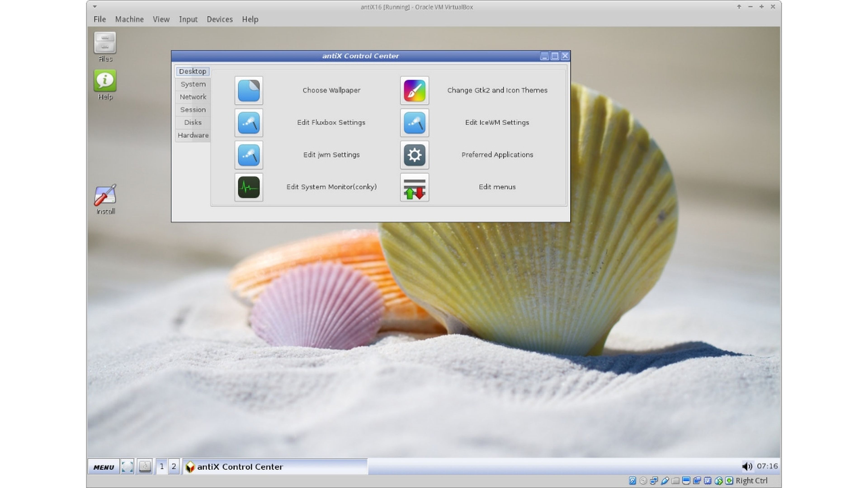Select the Network tab
Screen dimensions: 868x488
click(193, 97)
